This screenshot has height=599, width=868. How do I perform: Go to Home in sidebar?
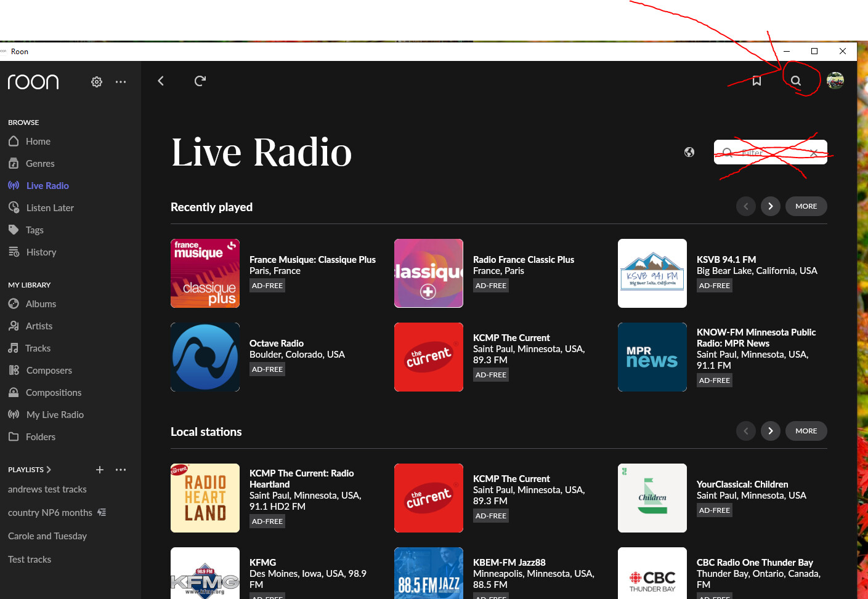click(x=38, y=142)
